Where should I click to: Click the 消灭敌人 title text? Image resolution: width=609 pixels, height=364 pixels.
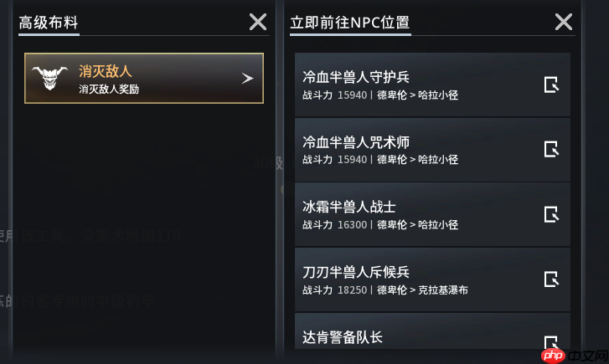click(106, 71)
